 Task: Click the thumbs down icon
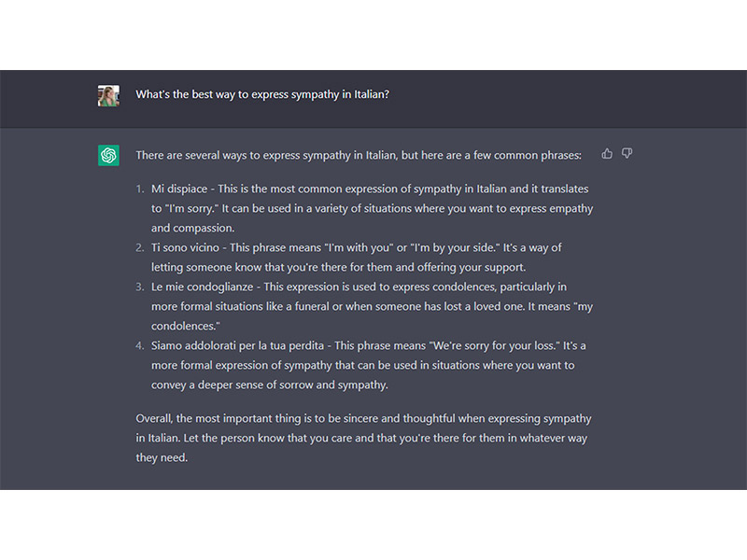click(627, 153)
